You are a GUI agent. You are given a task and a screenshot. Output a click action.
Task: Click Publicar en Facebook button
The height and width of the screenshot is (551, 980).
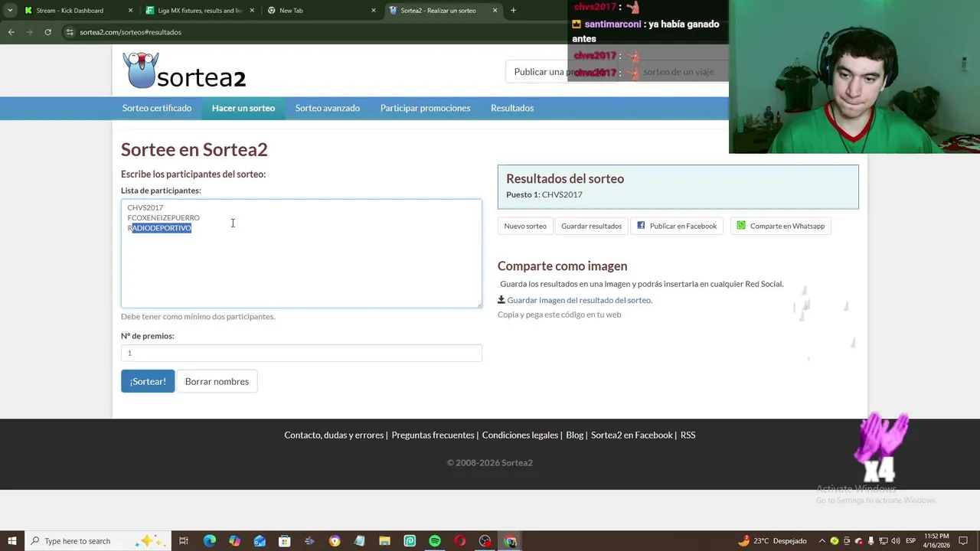677,226
